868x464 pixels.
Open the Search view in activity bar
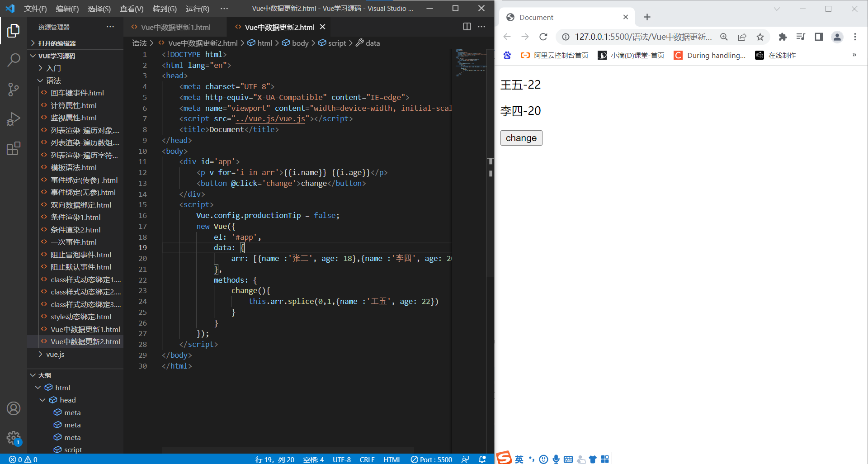(x=14, y=60)
